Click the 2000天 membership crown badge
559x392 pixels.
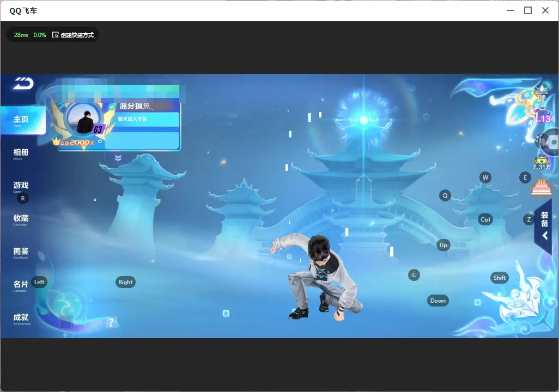coord(74,142)
